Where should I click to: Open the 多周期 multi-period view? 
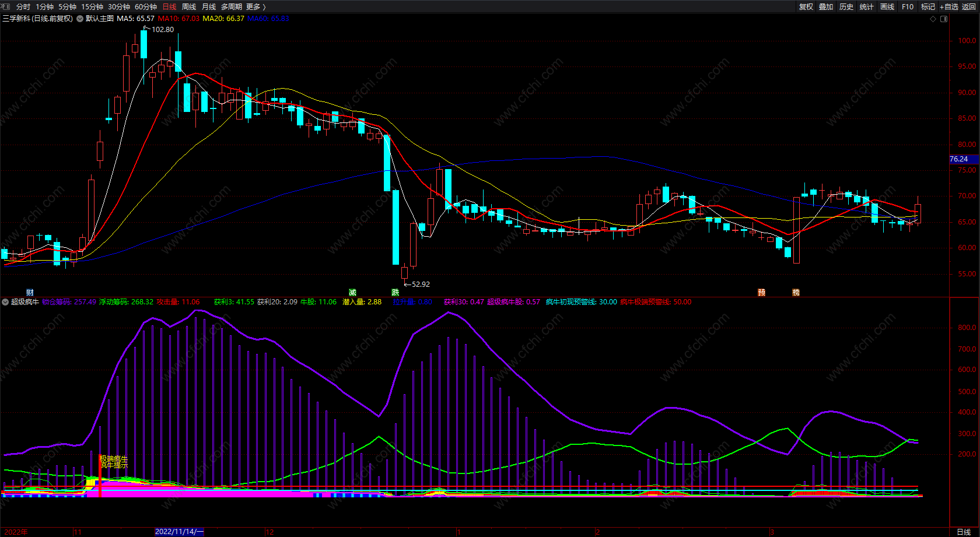click(232, 7)
